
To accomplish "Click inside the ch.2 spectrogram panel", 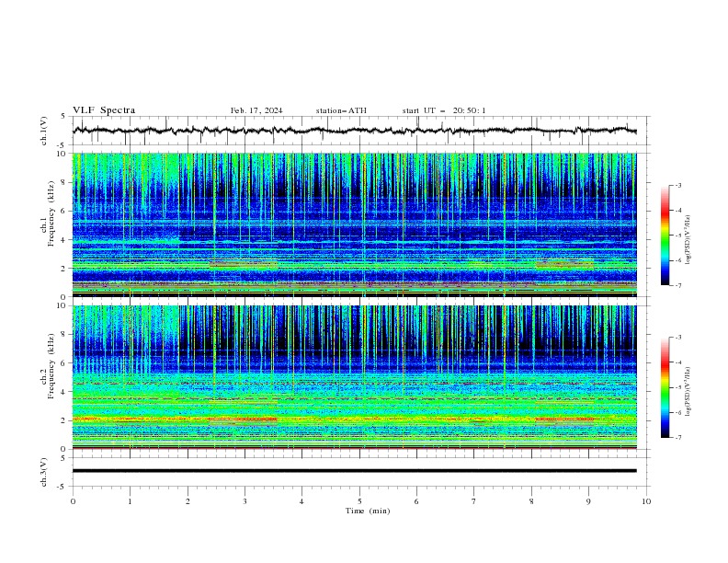I will [354, 377].
